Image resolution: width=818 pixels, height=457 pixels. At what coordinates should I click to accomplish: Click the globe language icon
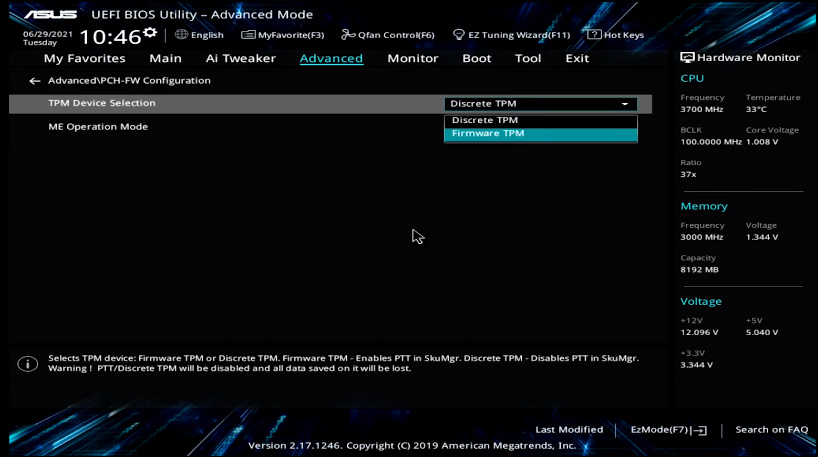(x=181, y=35)
